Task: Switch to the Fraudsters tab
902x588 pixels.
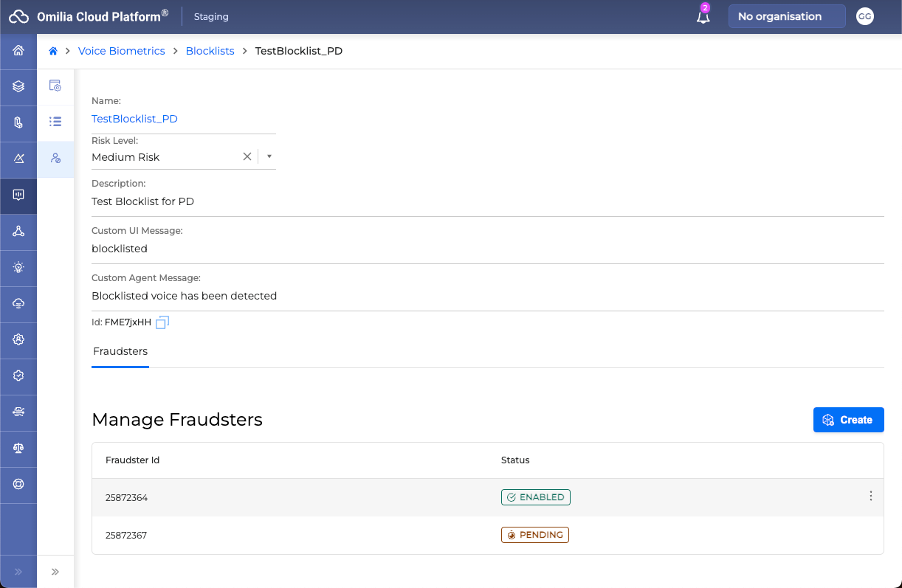Action: point(120,351)
